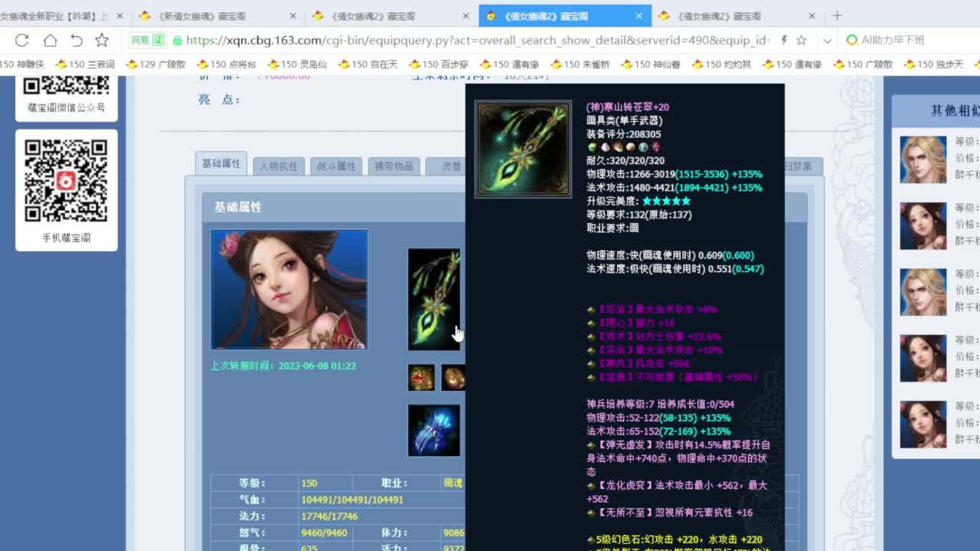Click the blue claw equipment icon
This screenshot has height=551, width=980.
434,431
